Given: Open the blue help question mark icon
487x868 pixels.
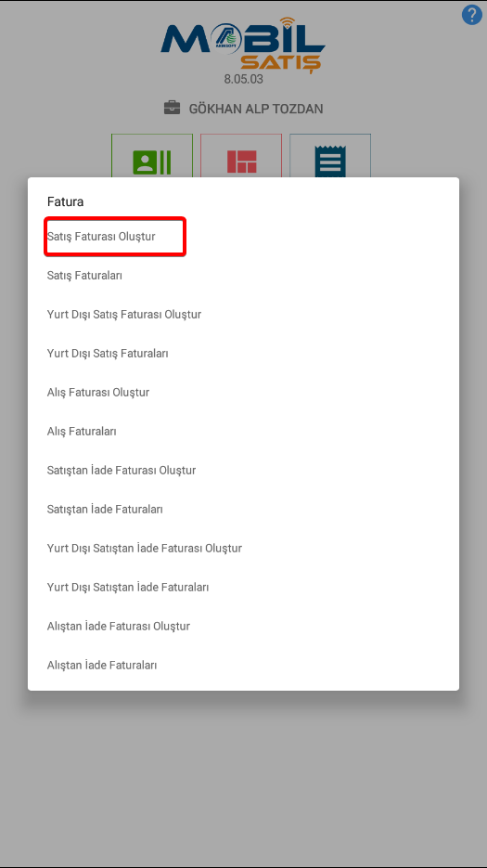Looking at the screenshot, I should coord(471,15).
